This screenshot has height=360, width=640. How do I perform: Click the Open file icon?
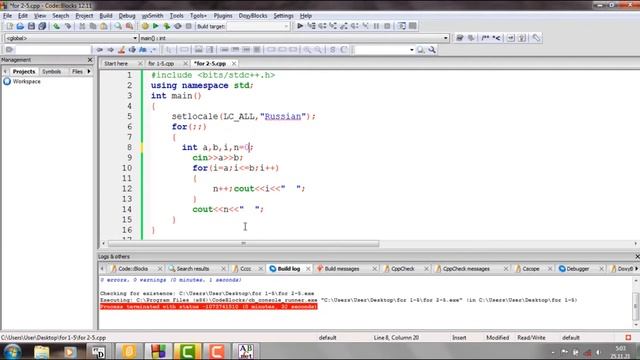click(x=20, y=26)
